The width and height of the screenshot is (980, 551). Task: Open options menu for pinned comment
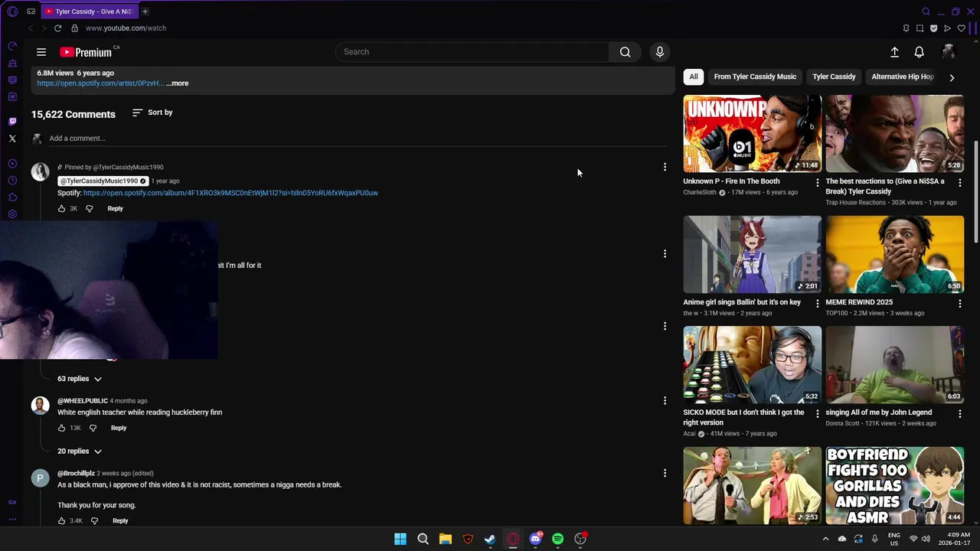[665, 167]
